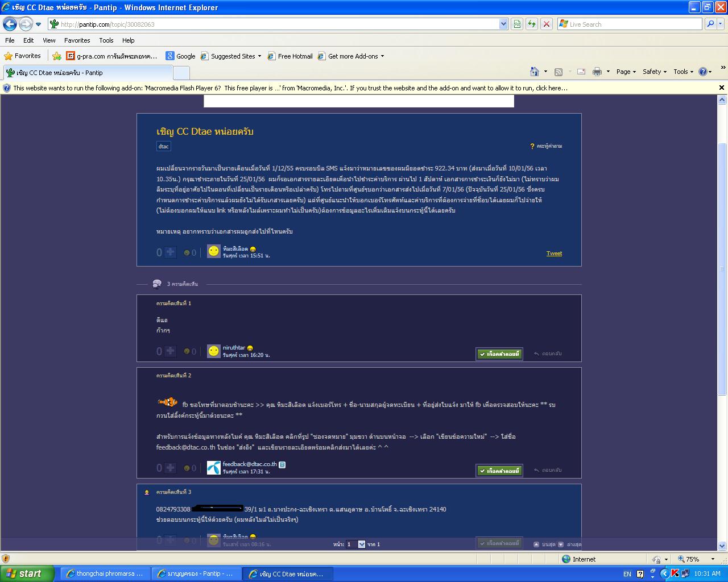Click the original poster yellow smiley avatar
The height and width of the screenshot is (582, 728).
point(213,251)
